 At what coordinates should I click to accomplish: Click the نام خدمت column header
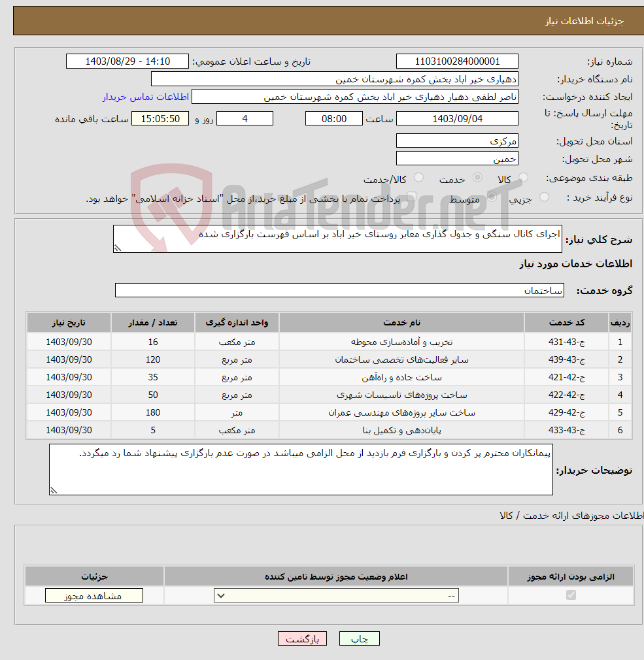tap(401, 322)
